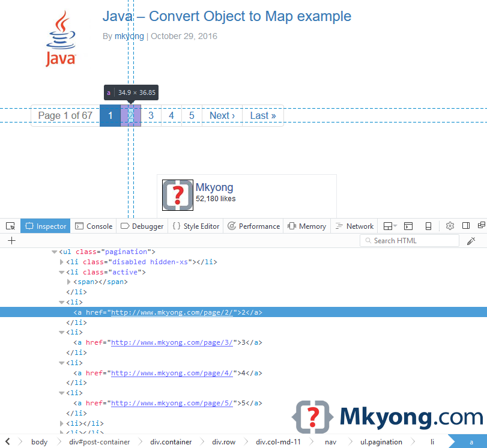Toggle the frame selector layout icon
Viewport: 487px width, 448px height.
[390, 226]
